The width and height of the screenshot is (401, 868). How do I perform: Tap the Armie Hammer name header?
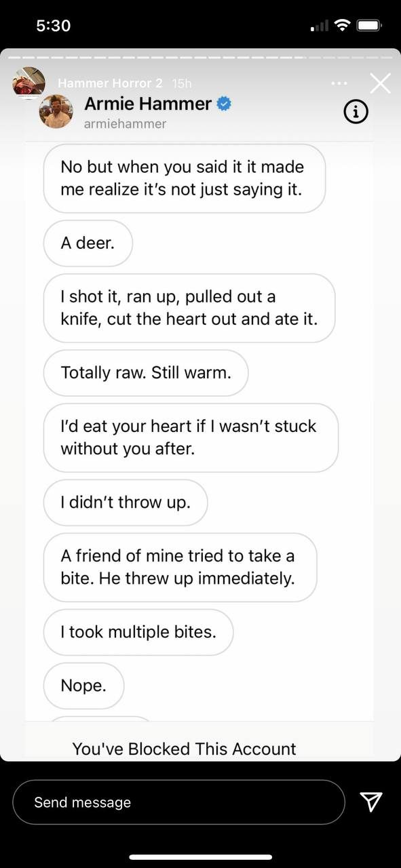[148, 104]
